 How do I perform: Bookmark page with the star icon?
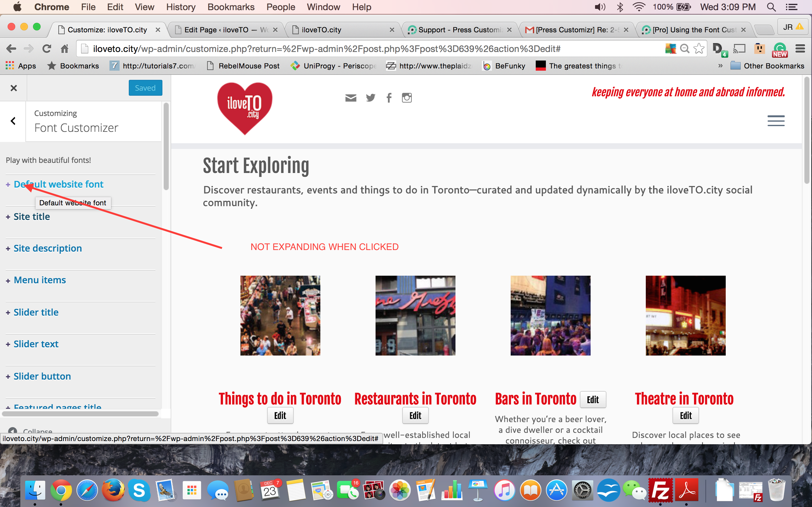pos(699,48)
